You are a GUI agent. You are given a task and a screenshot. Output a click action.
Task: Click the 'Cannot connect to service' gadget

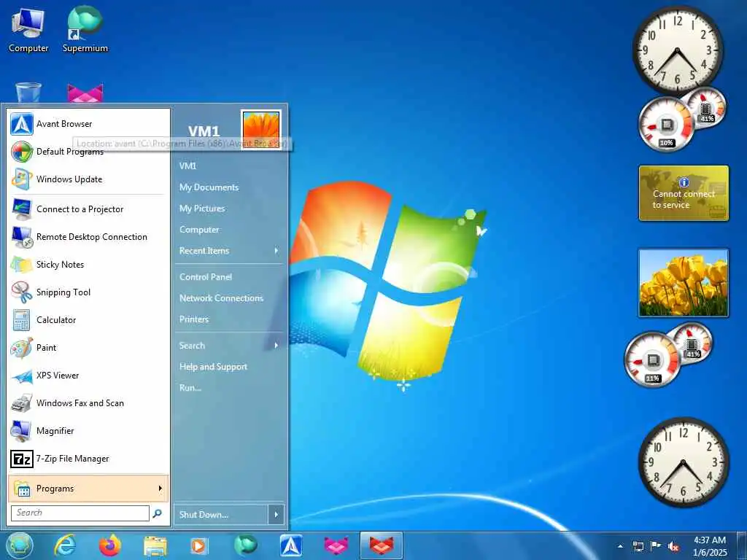point(684,192)
